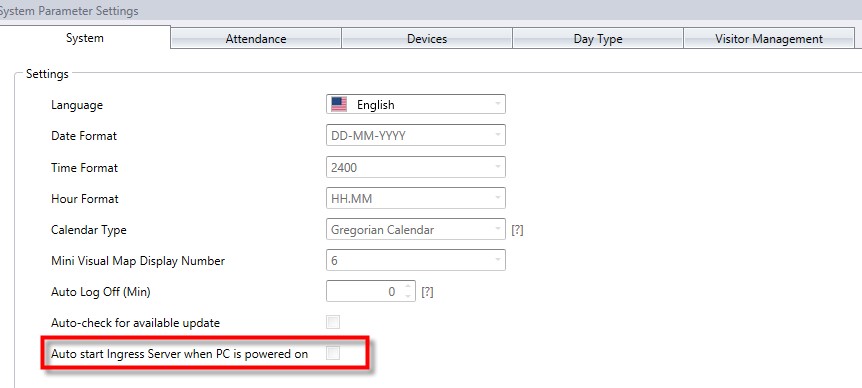Toggle Auto-check for available update checkbox

[333, 322]
